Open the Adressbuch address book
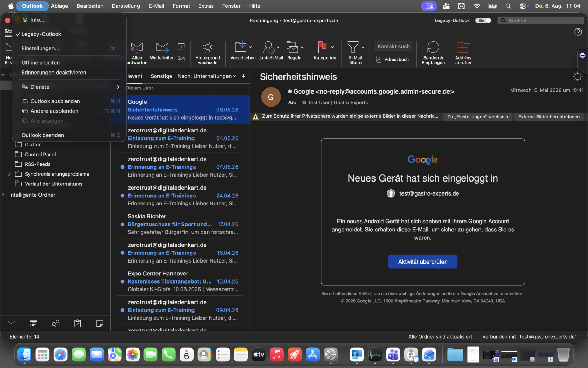Image resolution: width=588 pixels, height=368 pixels. click(393, 60)
